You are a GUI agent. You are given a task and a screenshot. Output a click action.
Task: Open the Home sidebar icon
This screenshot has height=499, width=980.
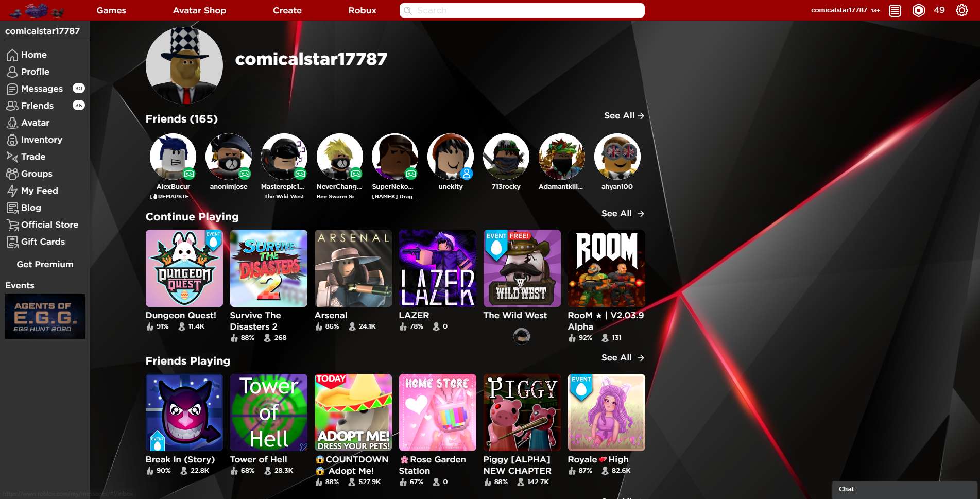point(12,55)
